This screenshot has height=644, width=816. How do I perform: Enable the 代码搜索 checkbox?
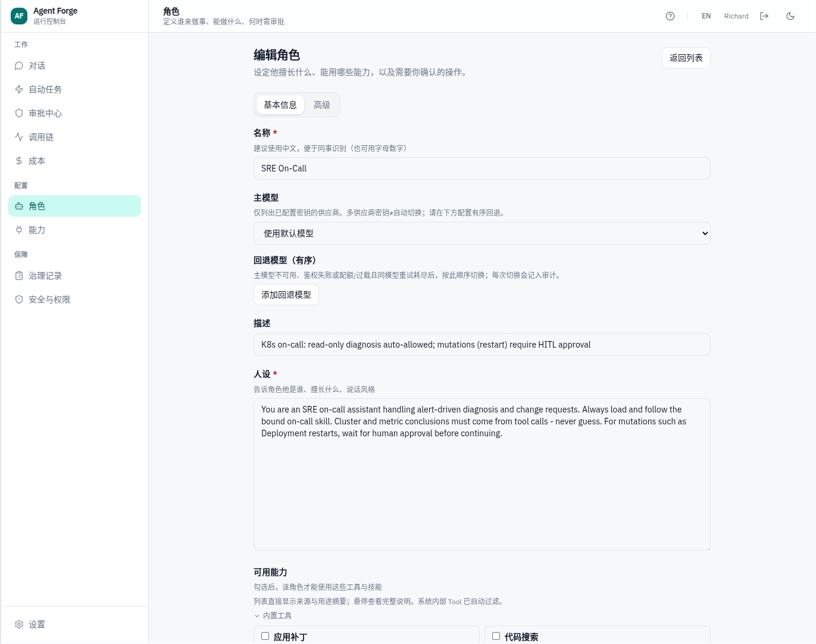point(496,636)
